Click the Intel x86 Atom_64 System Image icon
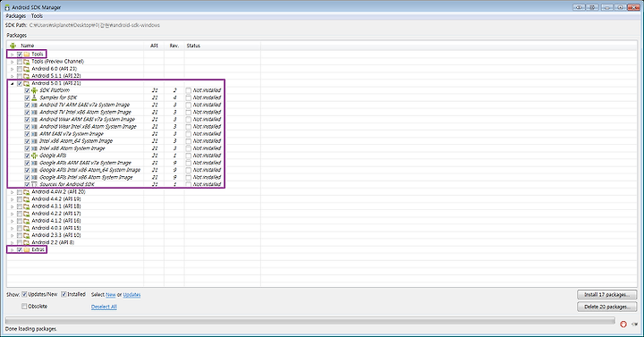644x337 pixels. pyautogui.click(x=35, y=141)
